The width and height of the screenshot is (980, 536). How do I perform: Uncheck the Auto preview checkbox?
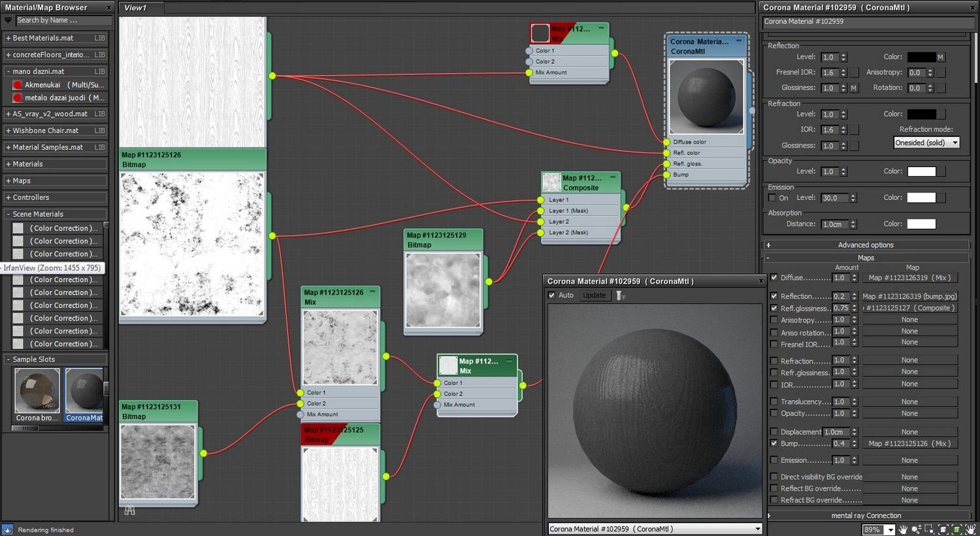tap(551, 296)
